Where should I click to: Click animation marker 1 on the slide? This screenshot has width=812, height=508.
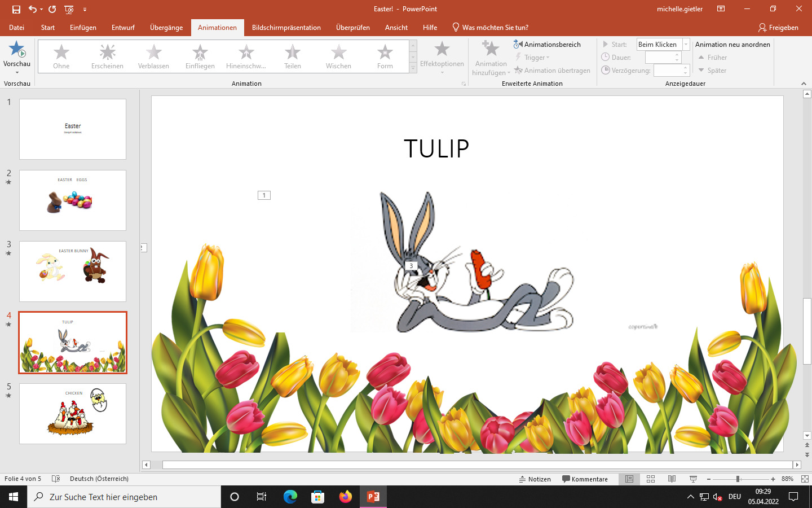pos(264,195)
